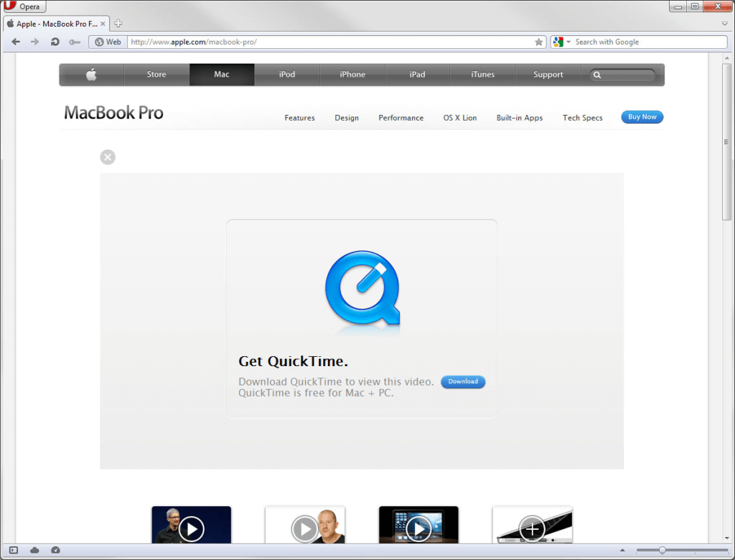Click the browser Back arrow

pos(16,42)
